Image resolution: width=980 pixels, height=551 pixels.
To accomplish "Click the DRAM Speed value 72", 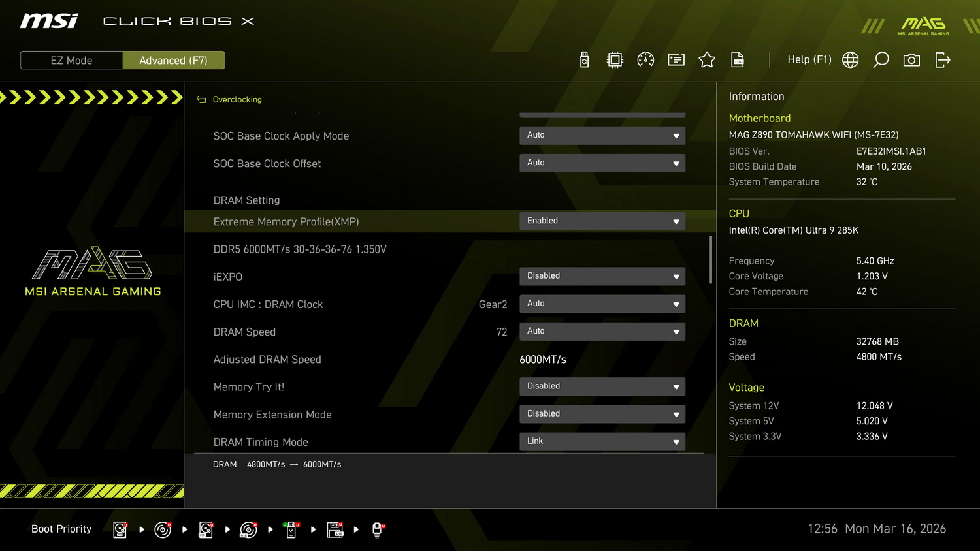I will click(502, 332).
